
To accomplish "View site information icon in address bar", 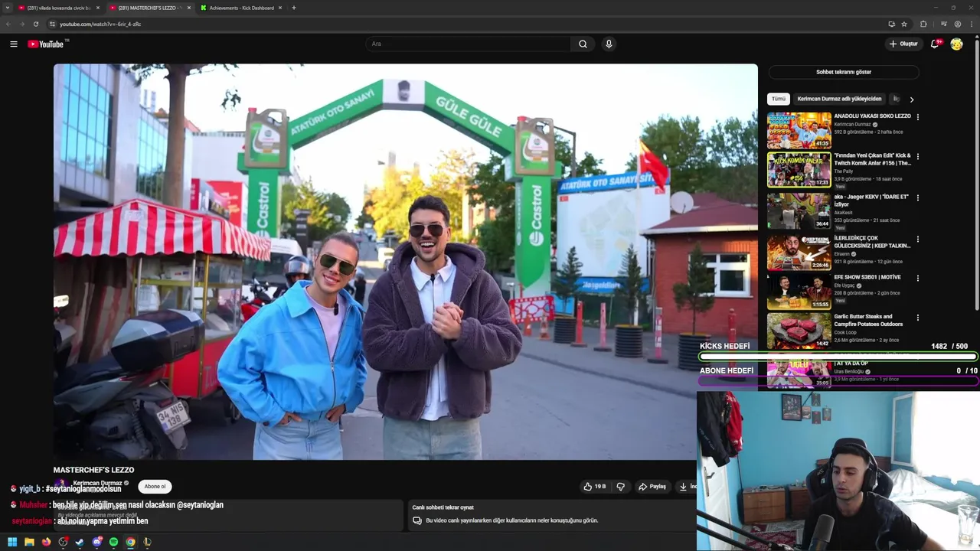I will 53,24.
